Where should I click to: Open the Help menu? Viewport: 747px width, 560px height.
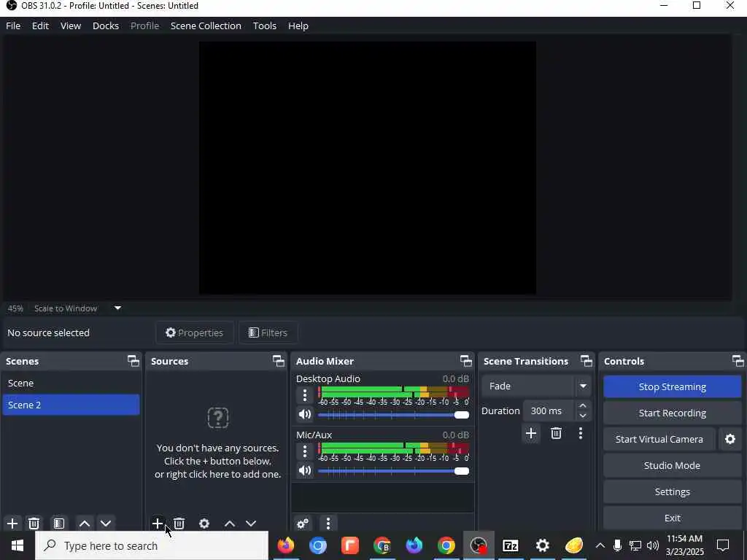click(x=298, y=26)
